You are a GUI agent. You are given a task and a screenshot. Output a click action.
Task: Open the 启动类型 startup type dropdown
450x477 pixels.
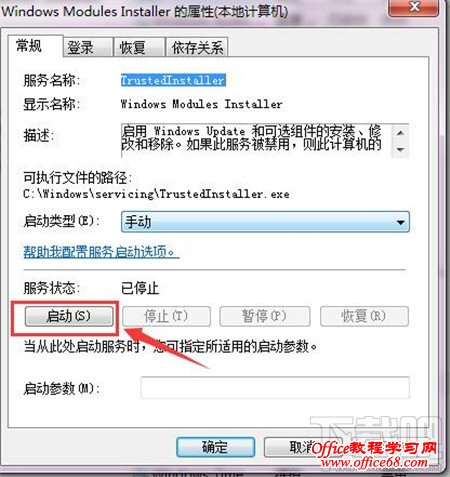click(x=265, y=222)
